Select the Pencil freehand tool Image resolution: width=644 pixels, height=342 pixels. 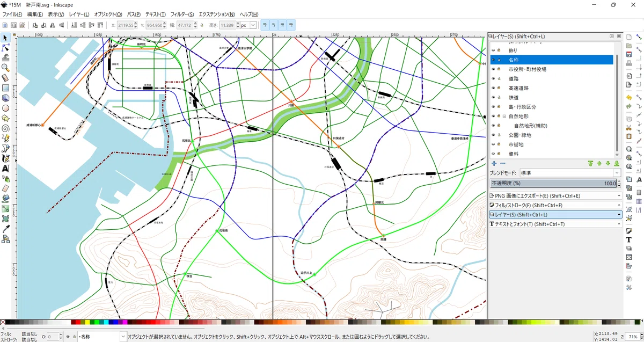pyautogui.click(x=5, y=138)
